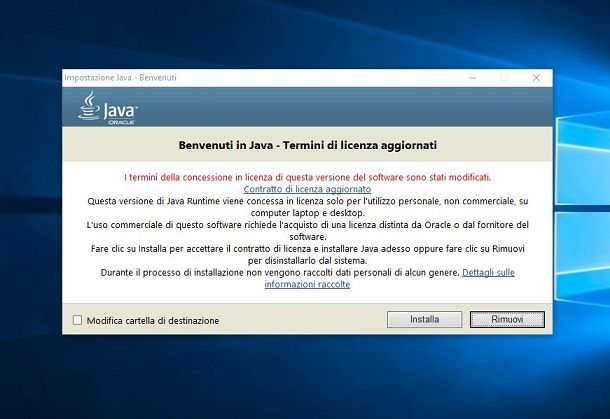This screenshot has width=610, height=419.
Task: Click the Rimuovi button
Action: 507,319
